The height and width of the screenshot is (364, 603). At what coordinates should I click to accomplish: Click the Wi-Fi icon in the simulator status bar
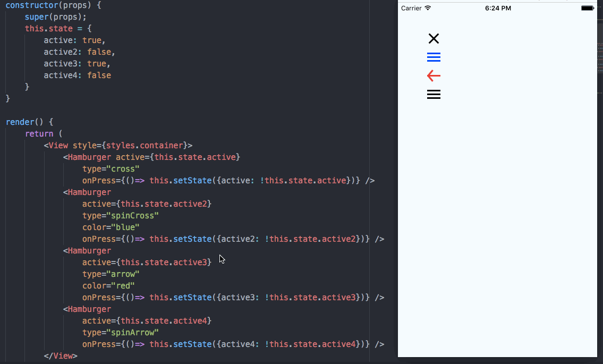tap(428, 8)
